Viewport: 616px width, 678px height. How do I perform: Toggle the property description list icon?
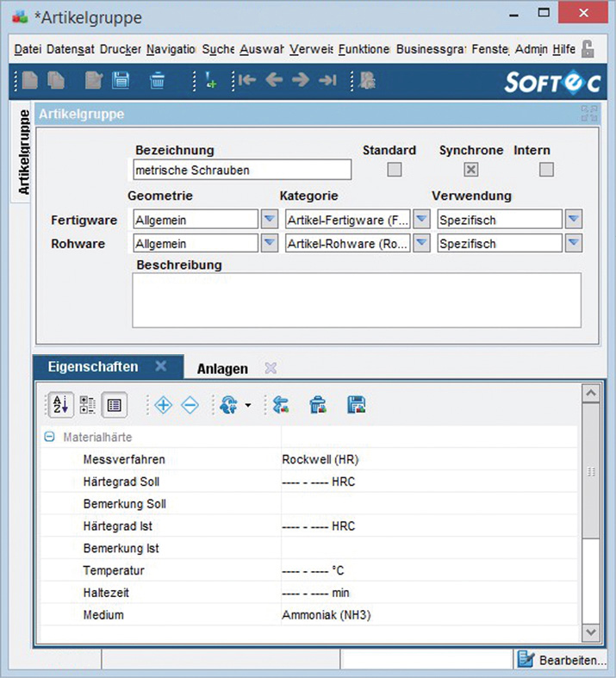(x=114, y=405)
